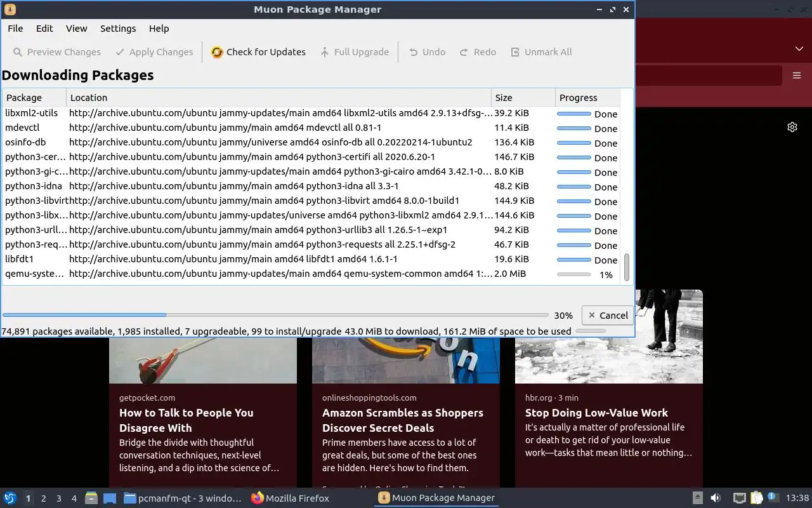
Task: Click the Firefox tab list dropdown chevron
Action: 799,49
